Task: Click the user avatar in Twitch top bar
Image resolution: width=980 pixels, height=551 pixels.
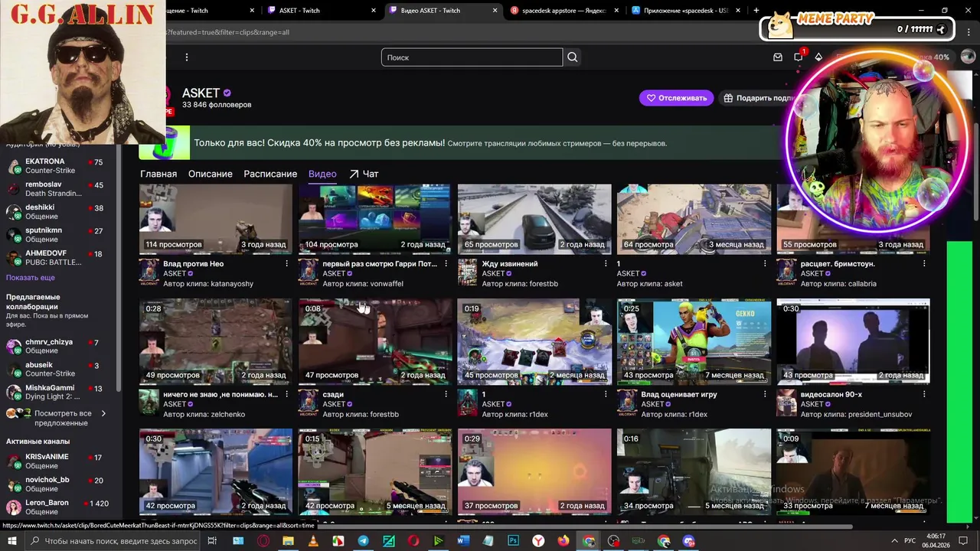Action: (967, 57)
